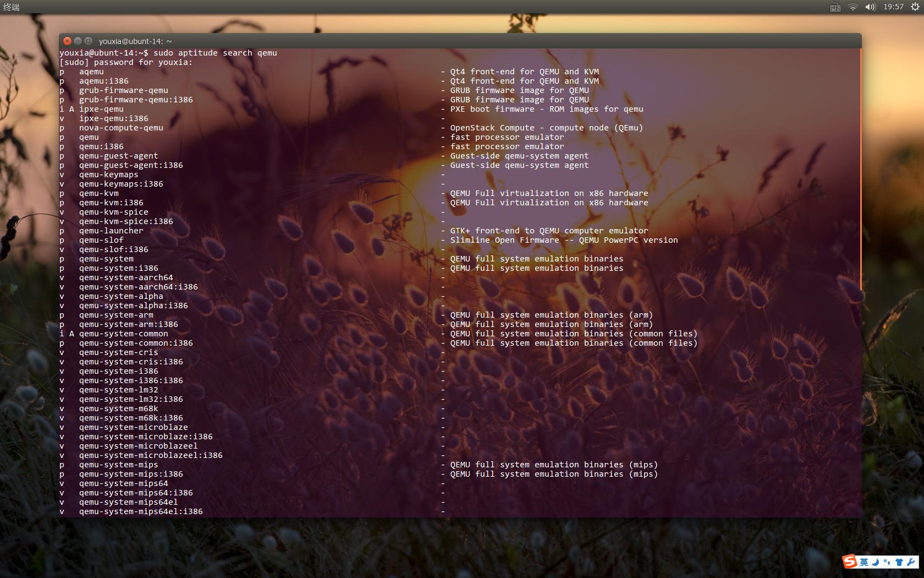Click the qemu-system-alpha package name
The width and height of the screenshot is (924, 578).
(121, 296)
